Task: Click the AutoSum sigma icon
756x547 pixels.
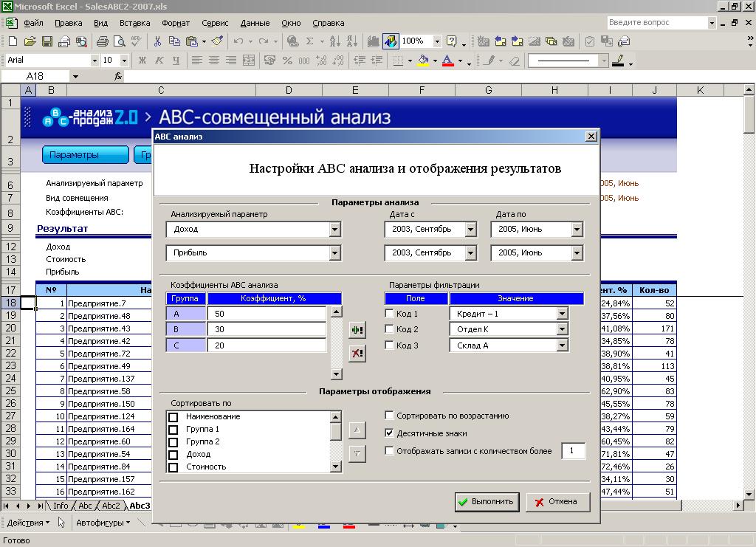Action: tap(310, 41)
